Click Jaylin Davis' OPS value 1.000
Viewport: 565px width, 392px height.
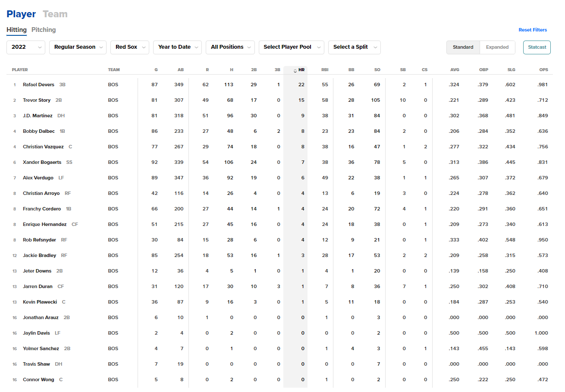pos(541,333)
